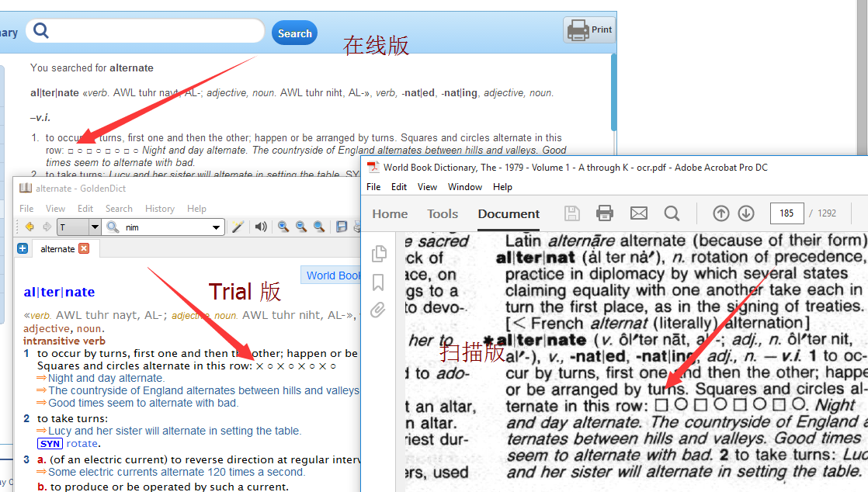The height and width of the screenshot is (492, 868).
Task: Reset zoom with GoldenDict's normal-size magnifier
Action: [x=319, y=227]
